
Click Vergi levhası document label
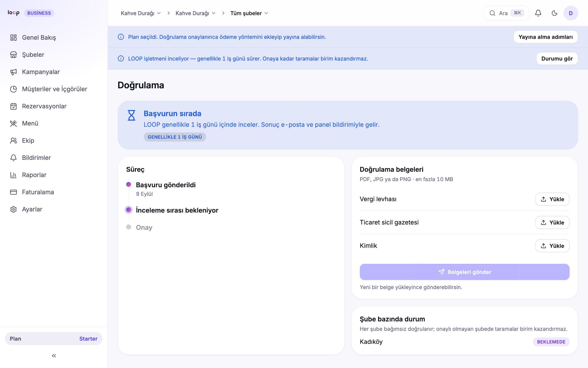378,199
